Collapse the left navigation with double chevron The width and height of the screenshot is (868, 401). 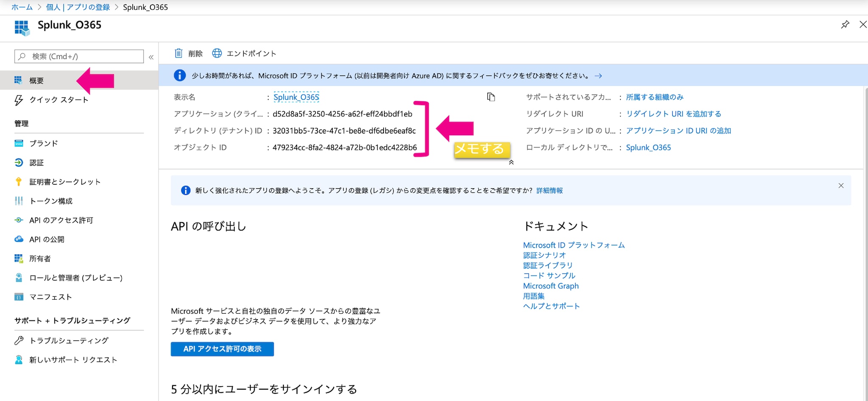point(151,57)
